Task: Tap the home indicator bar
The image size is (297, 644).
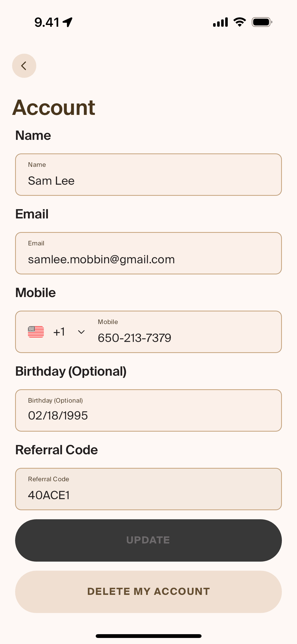Action: tap(148, 636)
